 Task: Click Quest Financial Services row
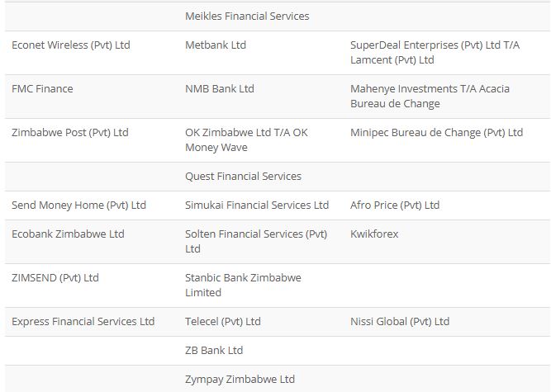(x=278, y=177)
